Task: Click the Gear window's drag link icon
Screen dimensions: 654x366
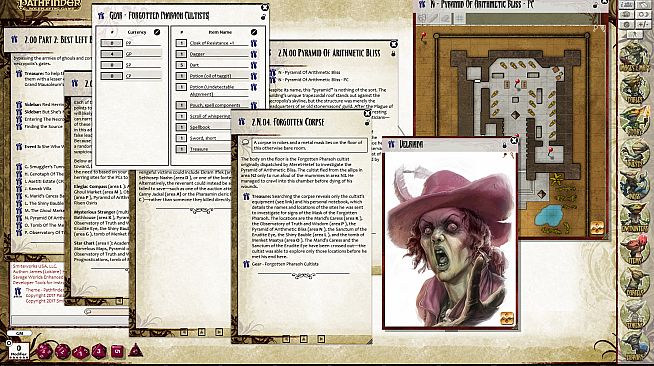Action: [x=101, y=16]
